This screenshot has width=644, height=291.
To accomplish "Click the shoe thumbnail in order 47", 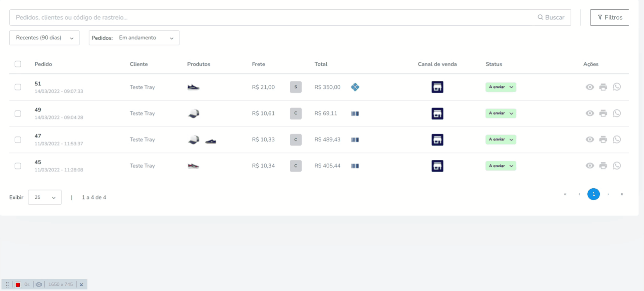I will tap(210, 141).
